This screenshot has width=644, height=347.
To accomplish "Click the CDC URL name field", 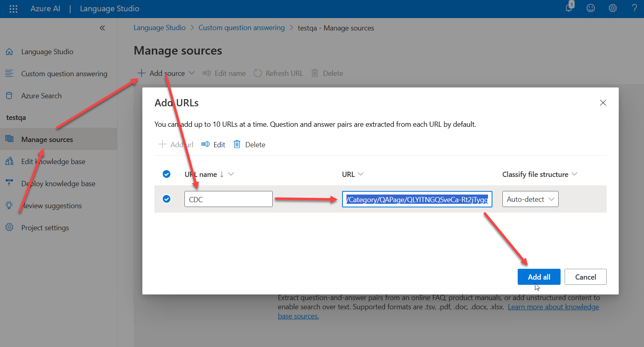I will point(229,199).
